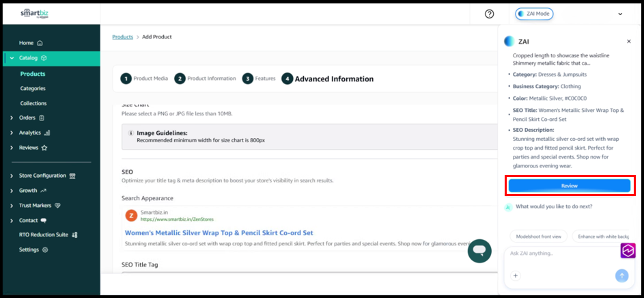Screen dimensions: 644x298
Task: Select Categories in the sidebar
Action: pyautogui.click(x=33, y=88)
